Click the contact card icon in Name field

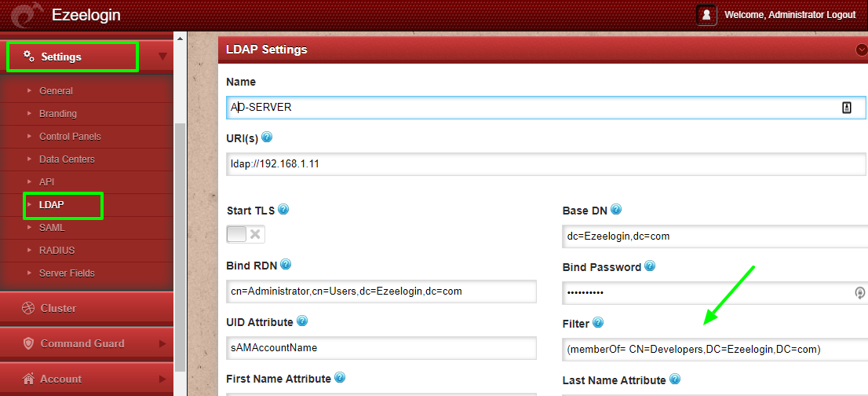click(x=846, y=108)
